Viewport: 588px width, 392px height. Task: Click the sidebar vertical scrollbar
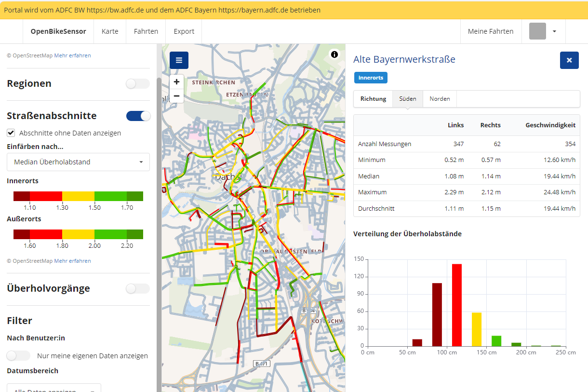pyautogui.click(x=159, y=234)
